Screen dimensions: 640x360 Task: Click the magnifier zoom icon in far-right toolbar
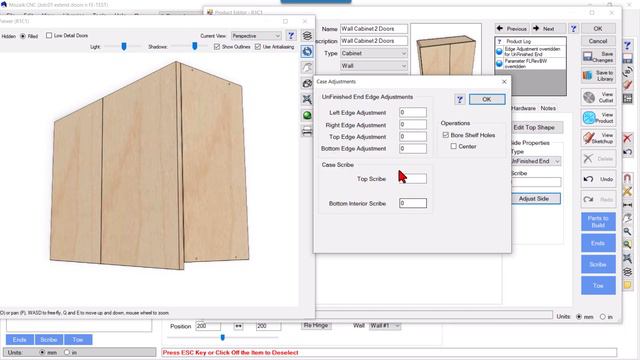click(627, 231)
